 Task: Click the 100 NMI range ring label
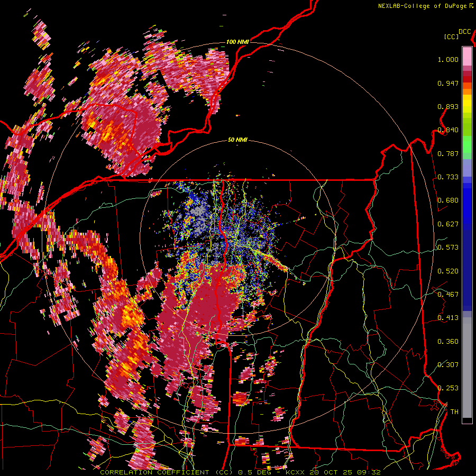point(237,42)
